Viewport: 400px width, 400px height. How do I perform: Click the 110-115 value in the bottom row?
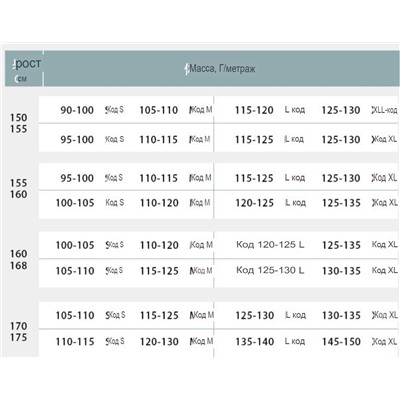pos(75,342)
